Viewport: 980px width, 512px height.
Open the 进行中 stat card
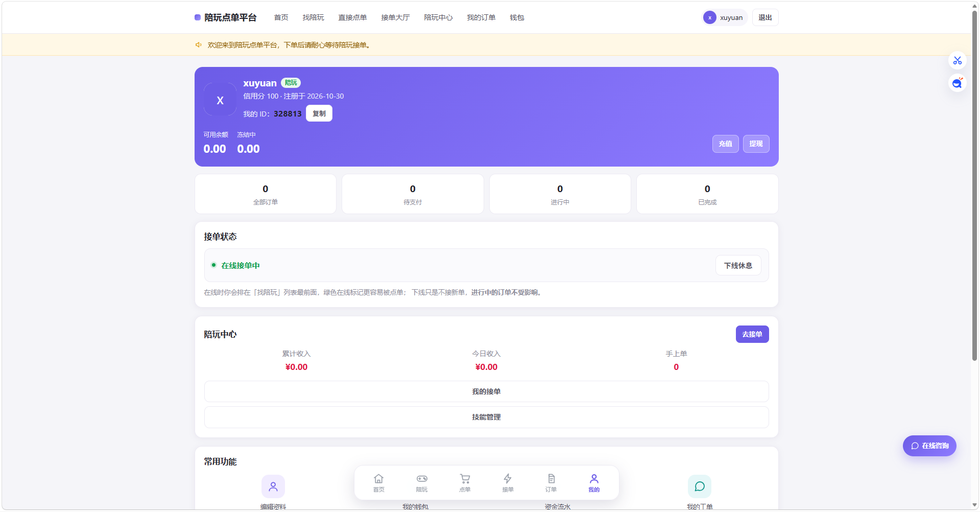click(560, 194)
